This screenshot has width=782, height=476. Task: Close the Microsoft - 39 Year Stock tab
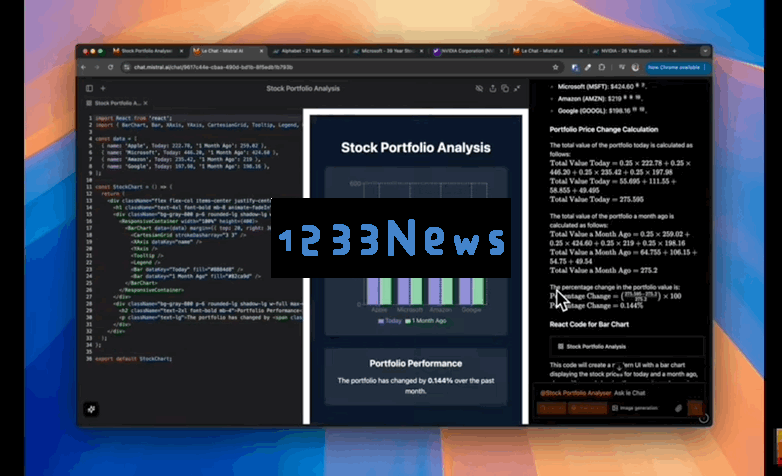point(421,51)
